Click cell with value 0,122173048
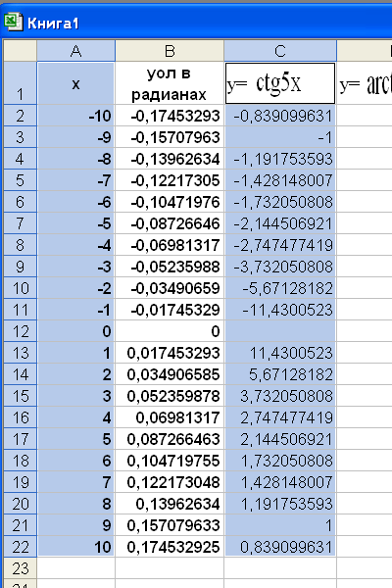392x588 pixels. point(170,482)
